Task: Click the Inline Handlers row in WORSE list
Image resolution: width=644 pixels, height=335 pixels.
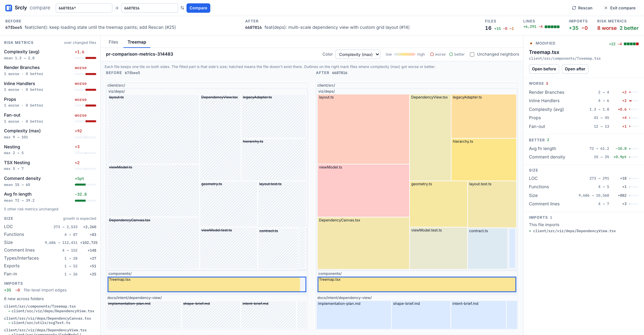Action: pyautogui.click(x=583, y=101)
